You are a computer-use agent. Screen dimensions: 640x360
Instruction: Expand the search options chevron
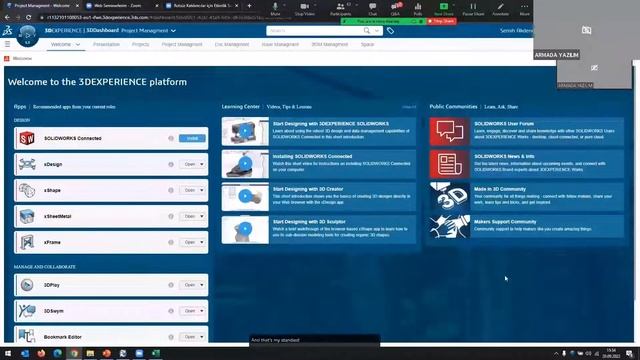pyautogui.click(x=377, y=31)
